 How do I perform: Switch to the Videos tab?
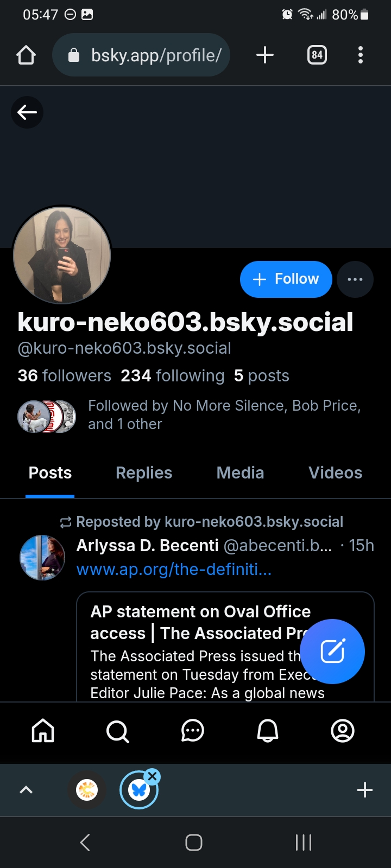(x=335, y=473)
